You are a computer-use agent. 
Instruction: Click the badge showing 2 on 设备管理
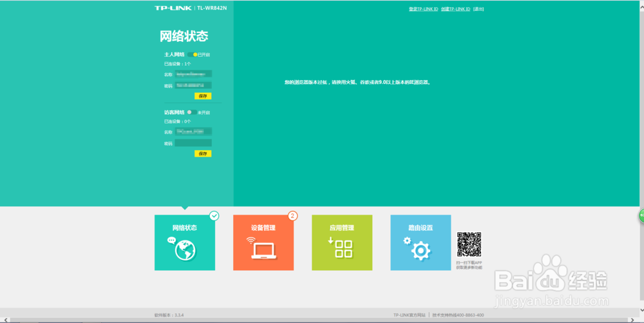292,216
